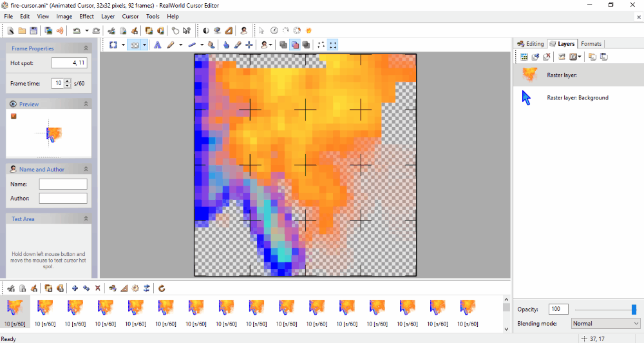Select the blue Move cross-arrows tool

pos(249,45)
